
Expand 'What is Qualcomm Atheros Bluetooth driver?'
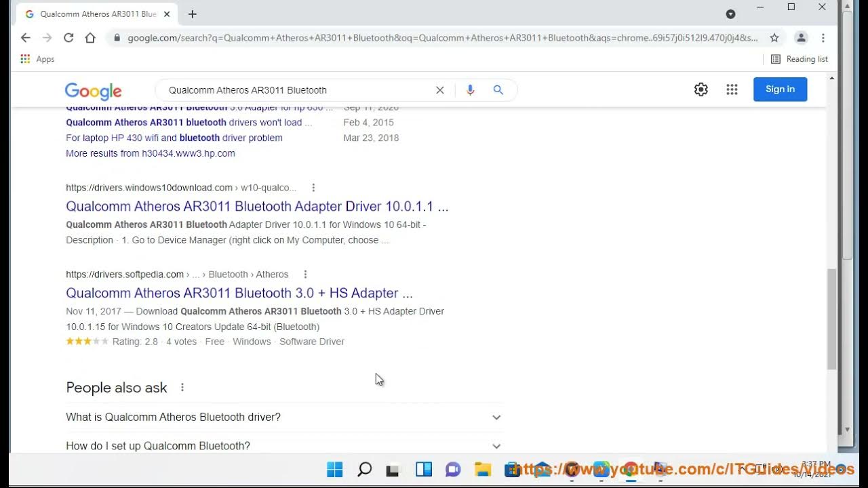coord(284,418)
